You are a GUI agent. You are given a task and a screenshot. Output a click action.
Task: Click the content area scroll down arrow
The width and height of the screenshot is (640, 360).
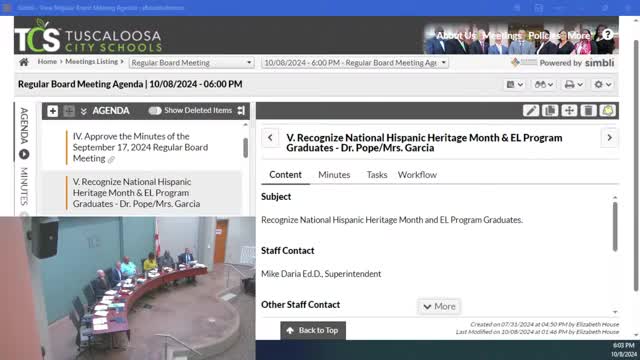point(615,312)
